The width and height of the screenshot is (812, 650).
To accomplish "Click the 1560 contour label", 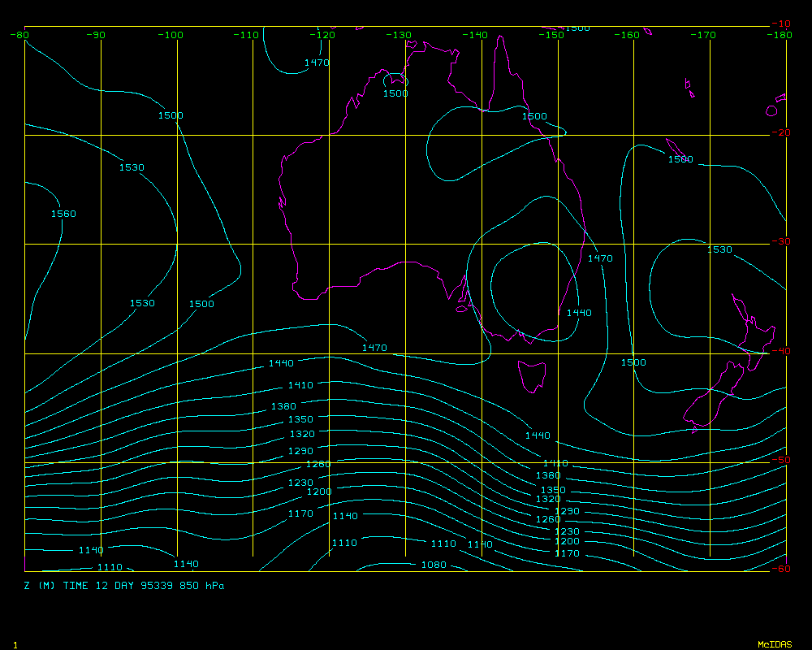I will tap(63, 214).
